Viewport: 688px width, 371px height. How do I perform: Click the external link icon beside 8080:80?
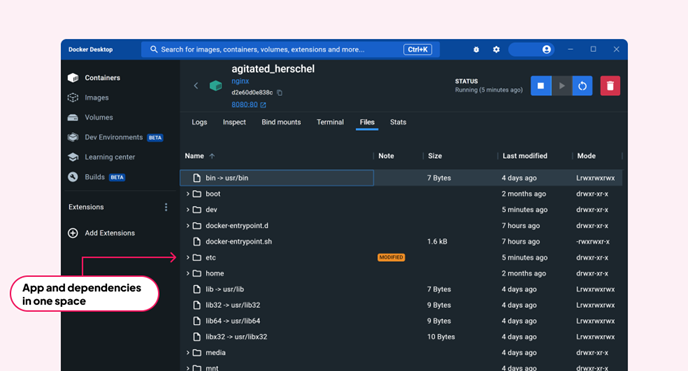click(263, 105)
